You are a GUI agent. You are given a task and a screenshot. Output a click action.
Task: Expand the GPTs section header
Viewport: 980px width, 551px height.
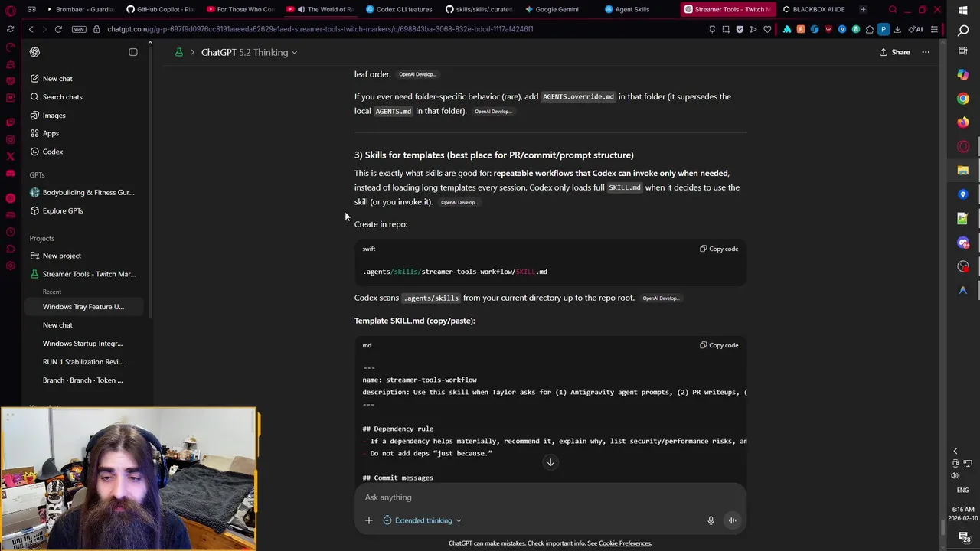pyautogui.click(x=37, y=174)
